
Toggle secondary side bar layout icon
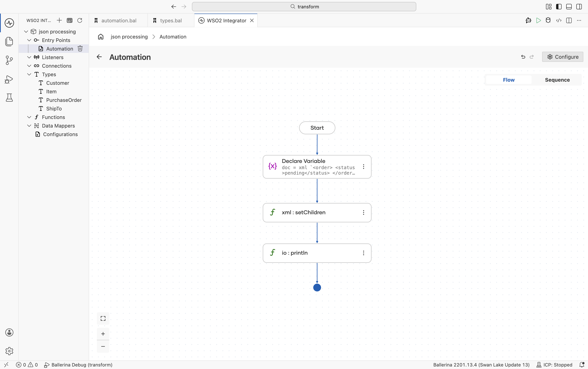coord(579,7)
